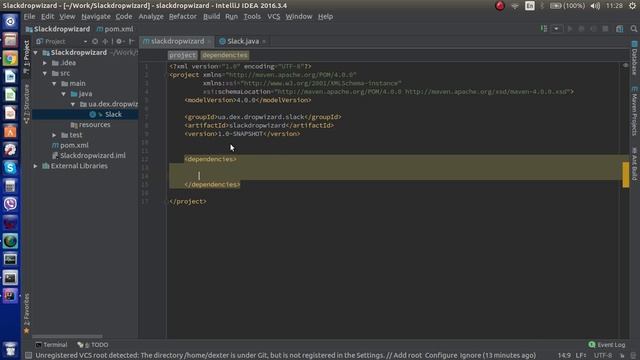Click the 14:9 cursor position indicator
Screen dimensions: 640x360
click(x=564, y=356)
